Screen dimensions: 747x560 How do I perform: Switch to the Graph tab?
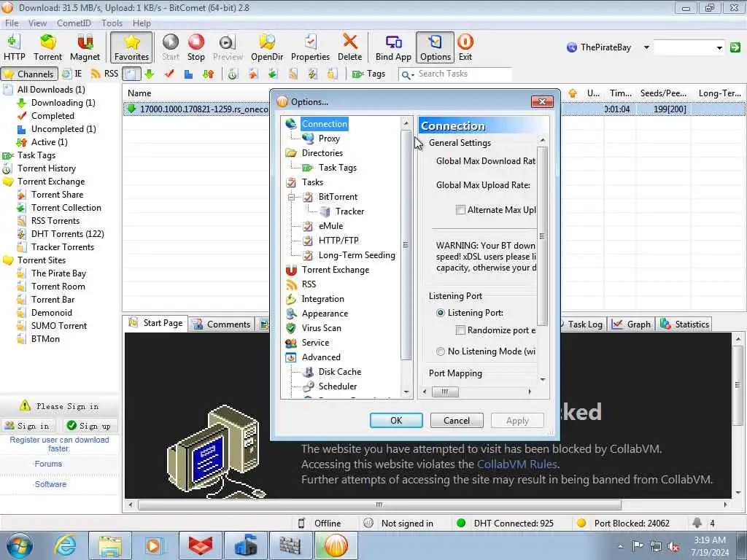(632, 324)
